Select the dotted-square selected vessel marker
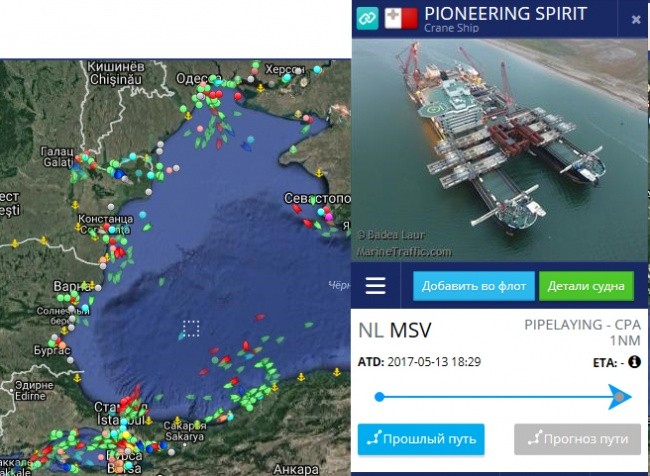Screen dimensions: 650x476 [191, 328]
